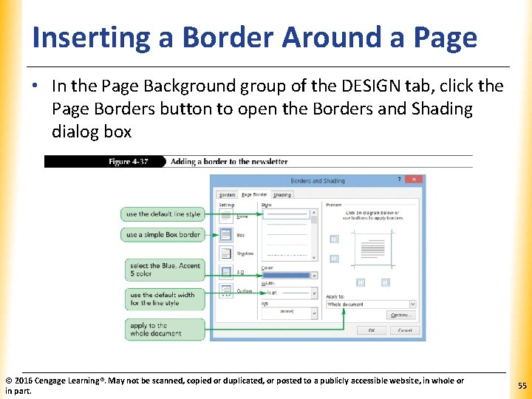Choose the Custom border setting icon
The width and height of the screenshot is (532, 399).
pyautogui.click(x=226, y=290)
